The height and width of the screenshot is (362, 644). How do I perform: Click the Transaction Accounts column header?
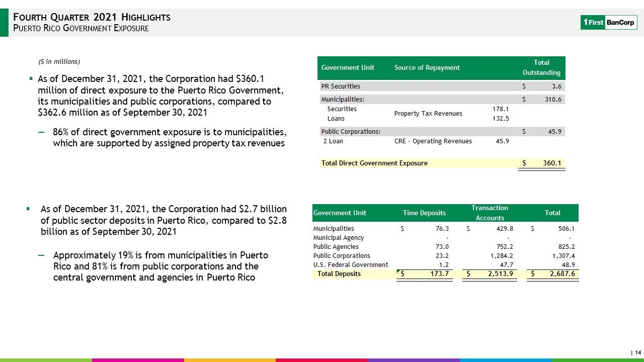tap(490, 213)
